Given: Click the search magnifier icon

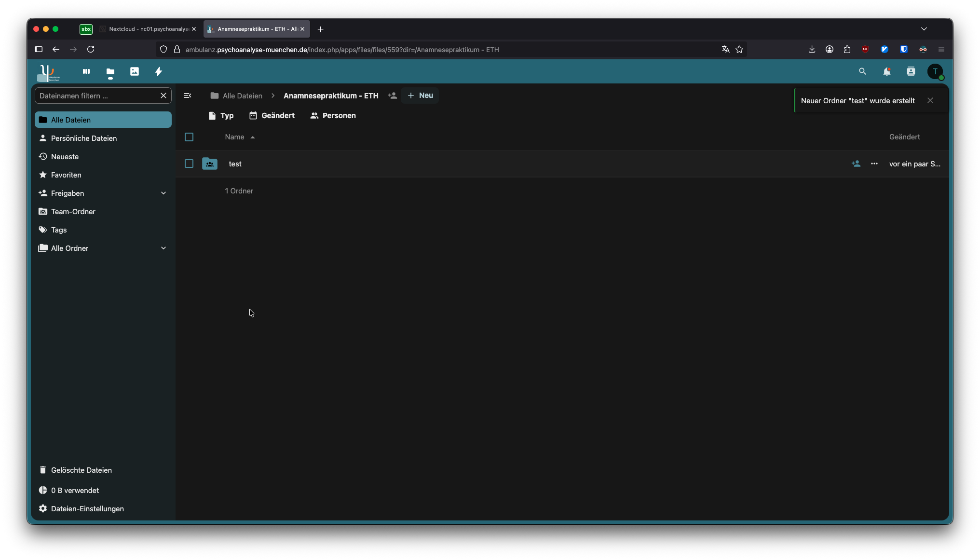Looking at the screenshot, I should coord(862,71).
